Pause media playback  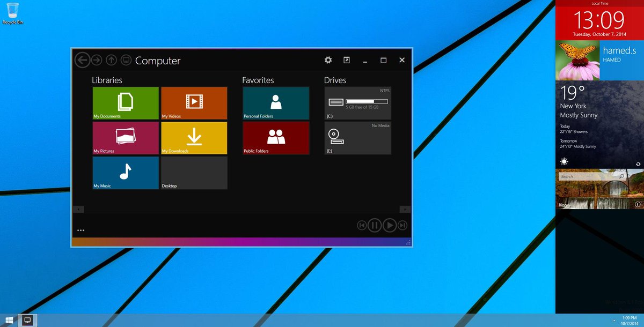tap(375, 226)
